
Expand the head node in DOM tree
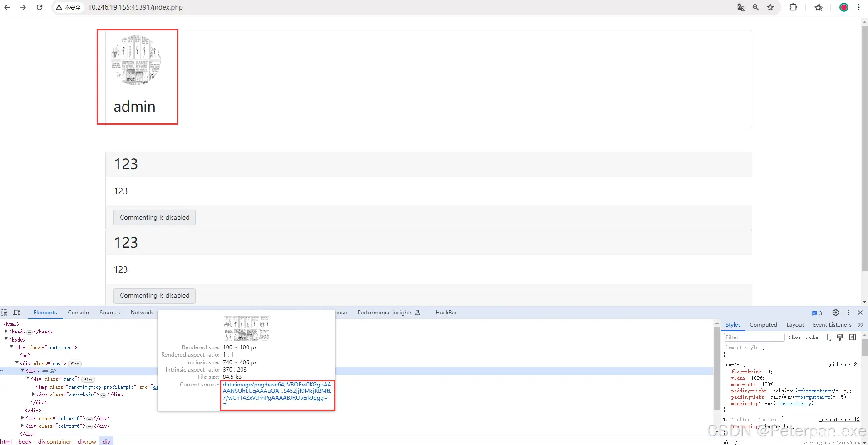pyautogui.click(x=6, y=332)
